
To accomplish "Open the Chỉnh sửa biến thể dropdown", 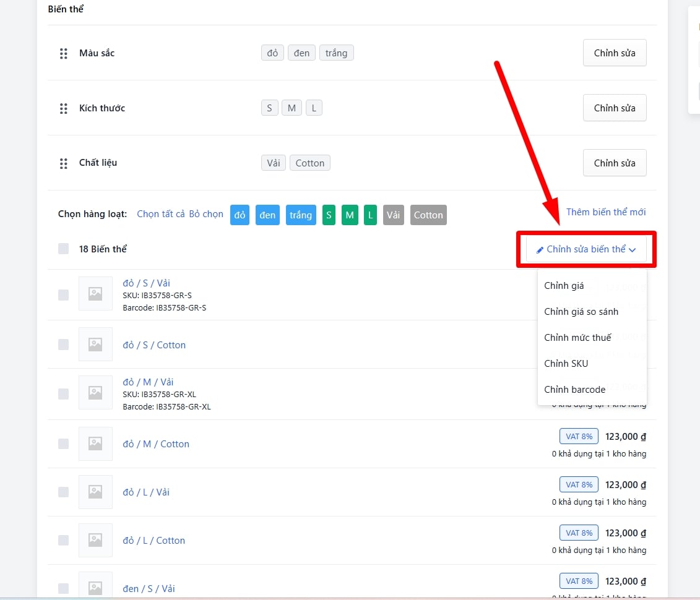I will (x=585, y=250).
